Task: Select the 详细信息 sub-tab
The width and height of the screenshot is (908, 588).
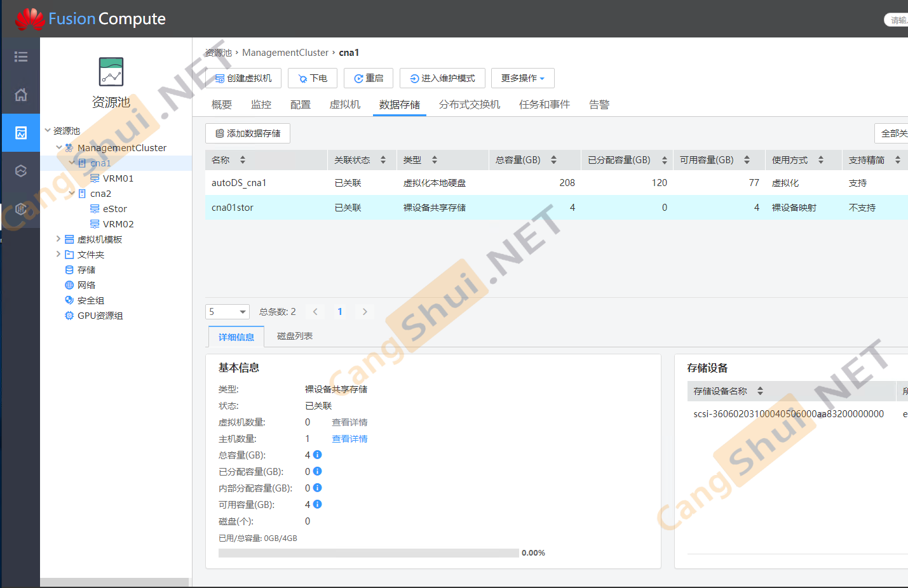Action: [236, 337]
